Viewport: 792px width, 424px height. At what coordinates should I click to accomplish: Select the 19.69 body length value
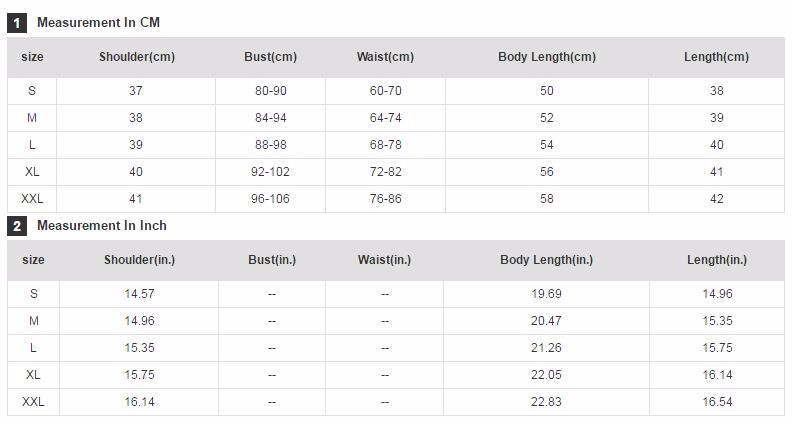[546, 294]
